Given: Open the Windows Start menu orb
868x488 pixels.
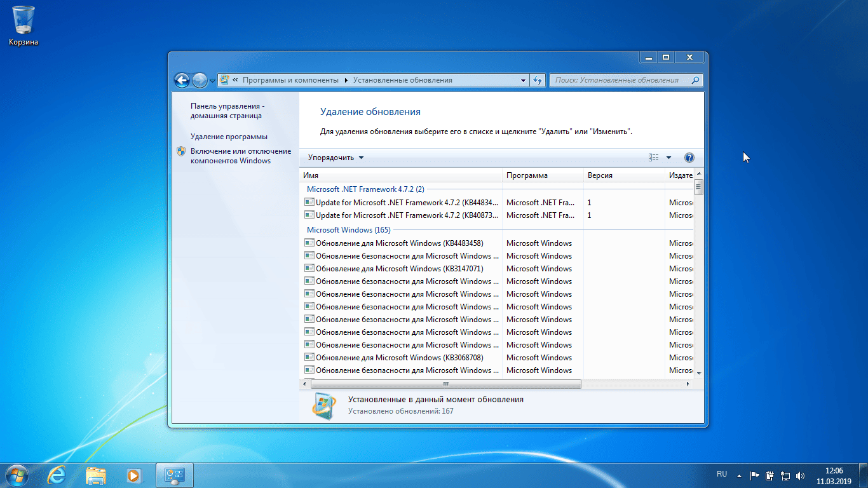Looking at the screenshot, I should coord(16,475).
